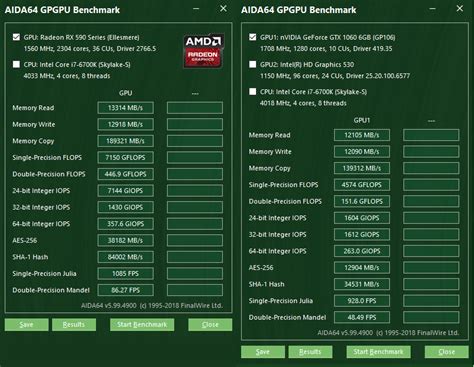The height and width of the screenshot is (367, 474).
Task: Uncheck the Radeon RX 590 Series GPU checkbox
Action: pyautogui.click(x=16, y=37)
